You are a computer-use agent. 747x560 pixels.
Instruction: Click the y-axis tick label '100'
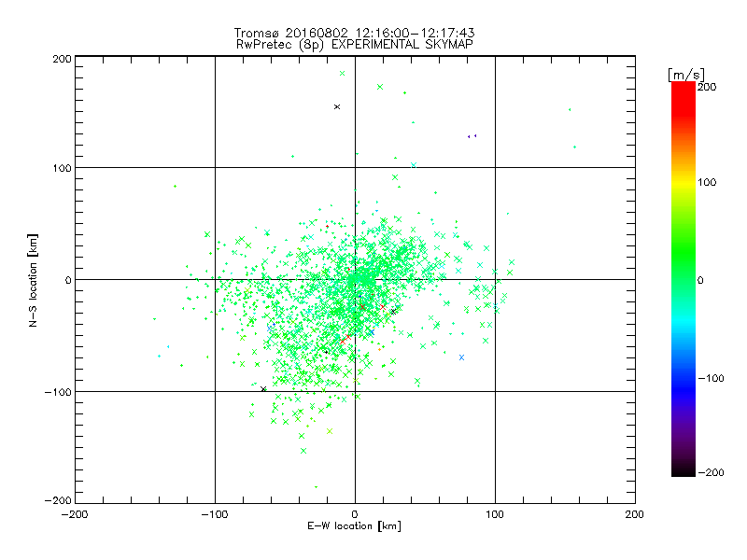62,168
